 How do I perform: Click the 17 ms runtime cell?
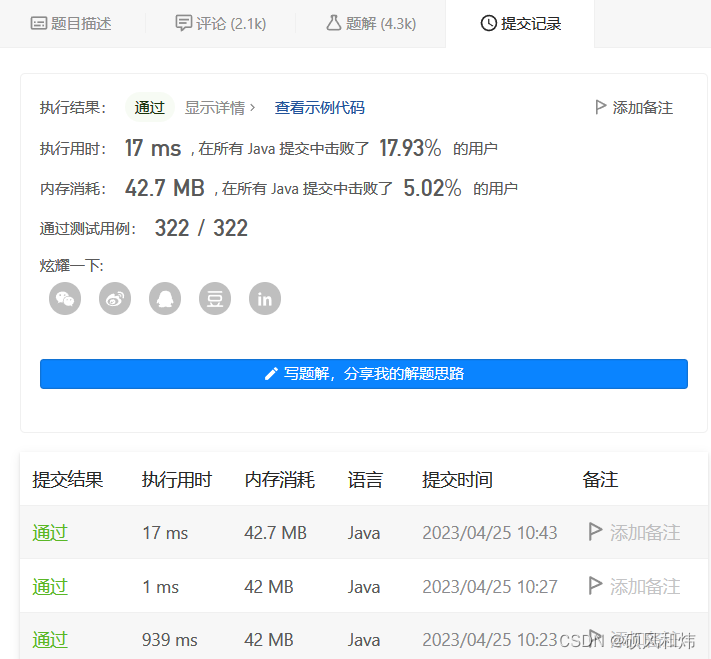click(165, 533)
